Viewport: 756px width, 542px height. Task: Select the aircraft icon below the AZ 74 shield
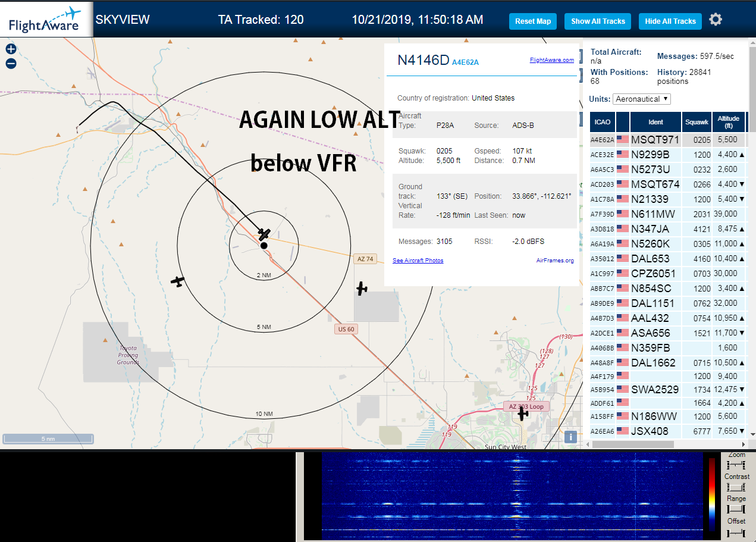(x=362, y=289)
